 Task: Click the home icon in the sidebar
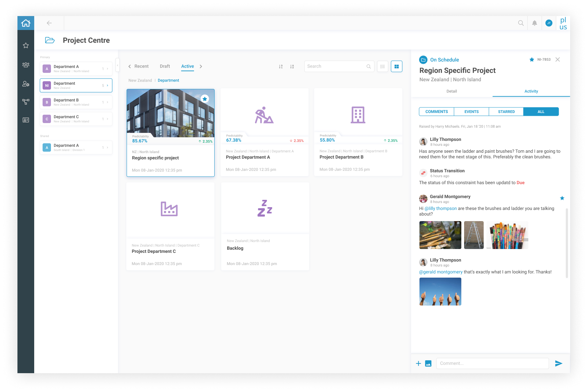coord(26,23)
